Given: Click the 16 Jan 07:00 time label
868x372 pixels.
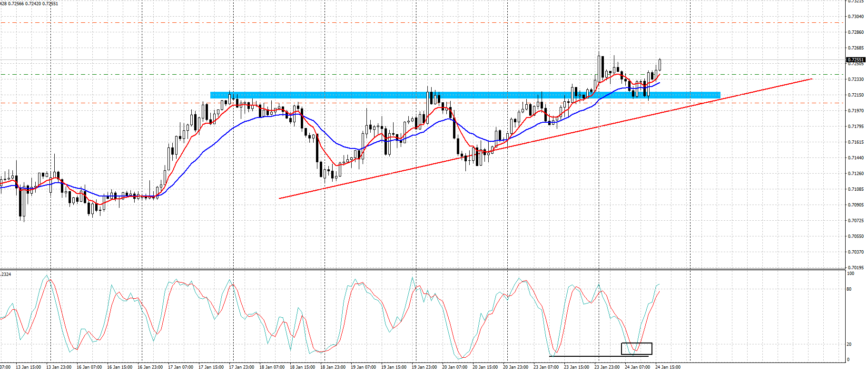Looking at the screenshot, I should 89,367.
